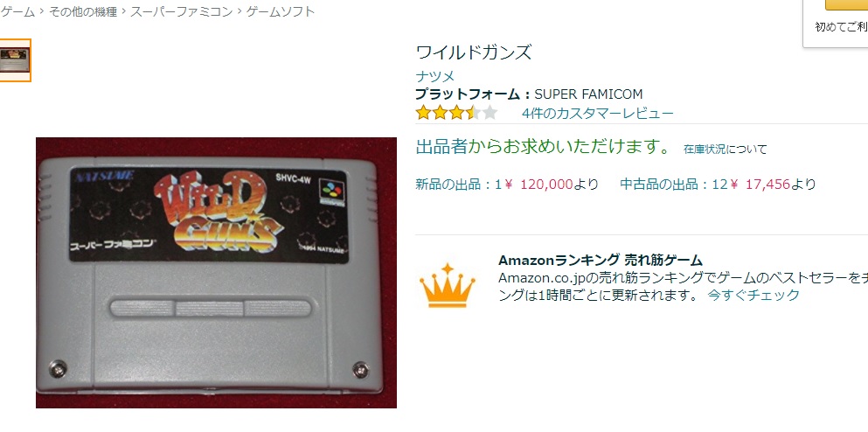The image size is (868, 432).
Task: Click the 在庫状況 stock status link
Action: tap(705, 149)
